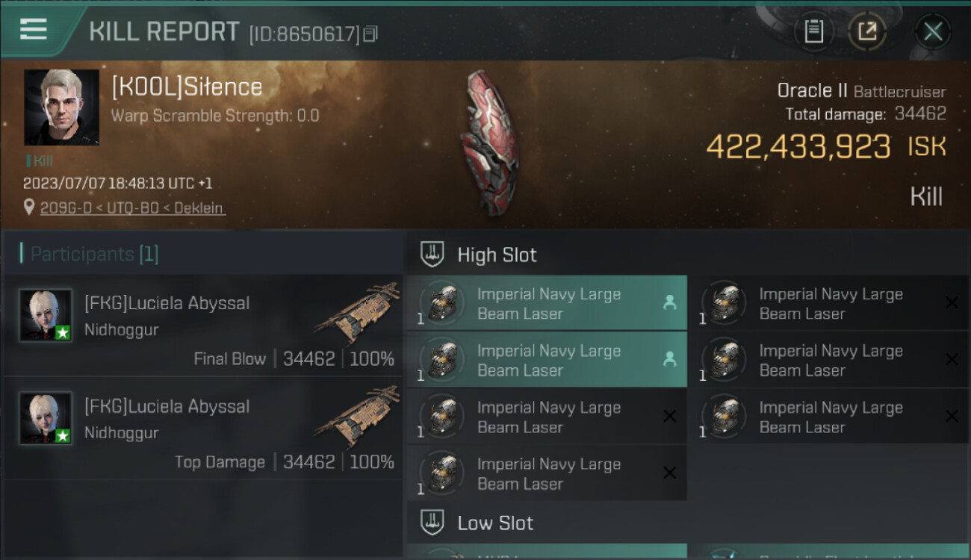The height and width of the screenshot is (560, 971).
Task: Open the clipboard notes icon
Action: 813,31
